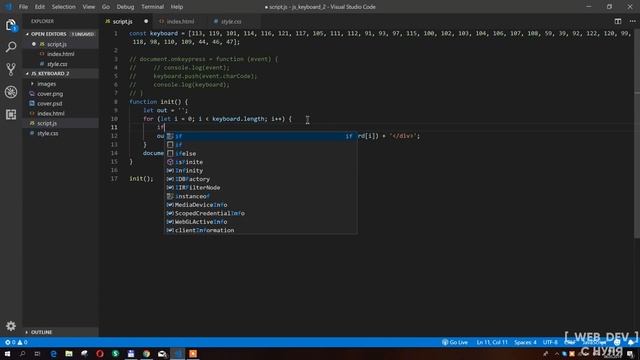Viewport: 640px width, 360px height.
Task: Open the File menu
Action: [23, 7]
